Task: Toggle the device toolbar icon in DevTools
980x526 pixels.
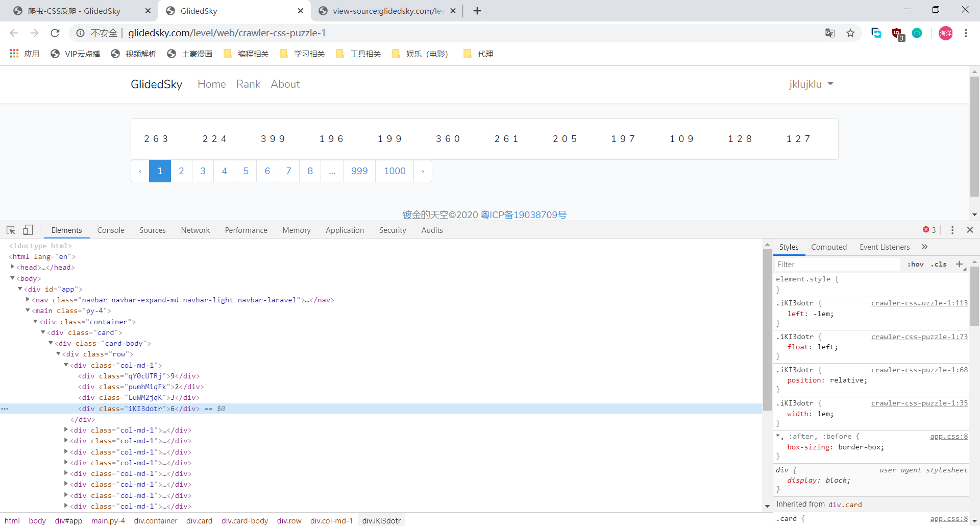Action: pos(28,230)
